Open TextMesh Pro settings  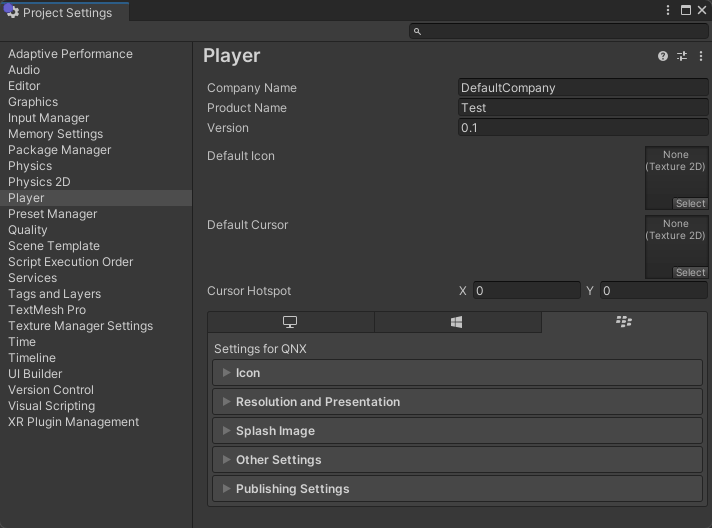[96, 310]
